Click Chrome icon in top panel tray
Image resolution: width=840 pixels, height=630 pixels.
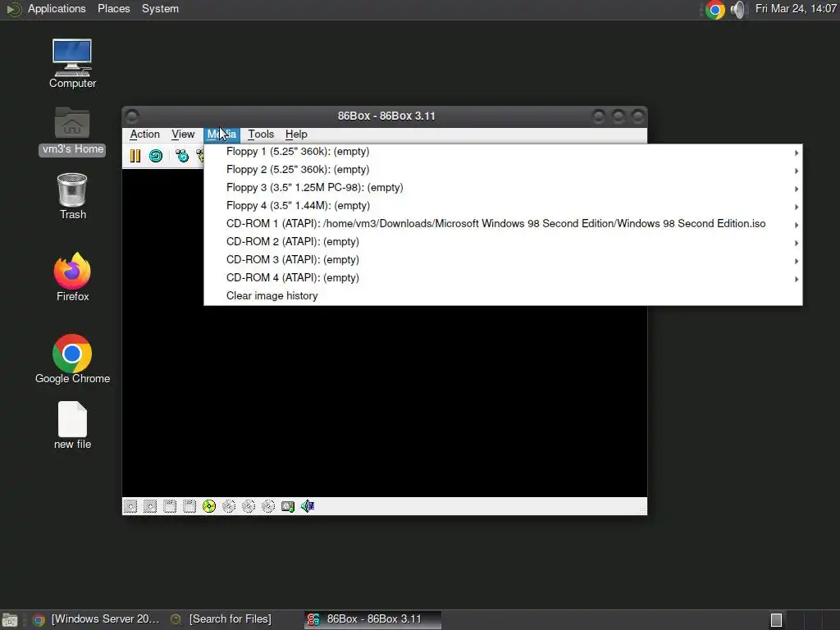click(714, 10)
